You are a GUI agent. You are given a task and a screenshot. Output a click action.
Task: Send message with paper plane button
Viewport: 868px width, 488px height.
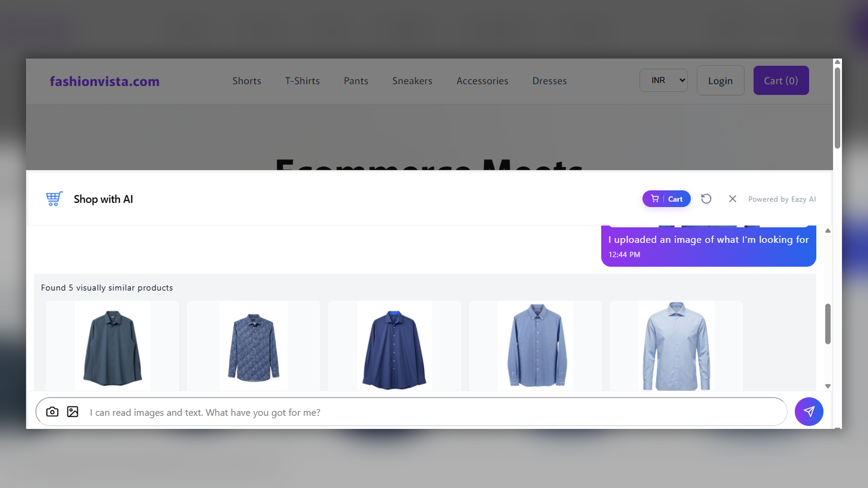pos(809,412)
